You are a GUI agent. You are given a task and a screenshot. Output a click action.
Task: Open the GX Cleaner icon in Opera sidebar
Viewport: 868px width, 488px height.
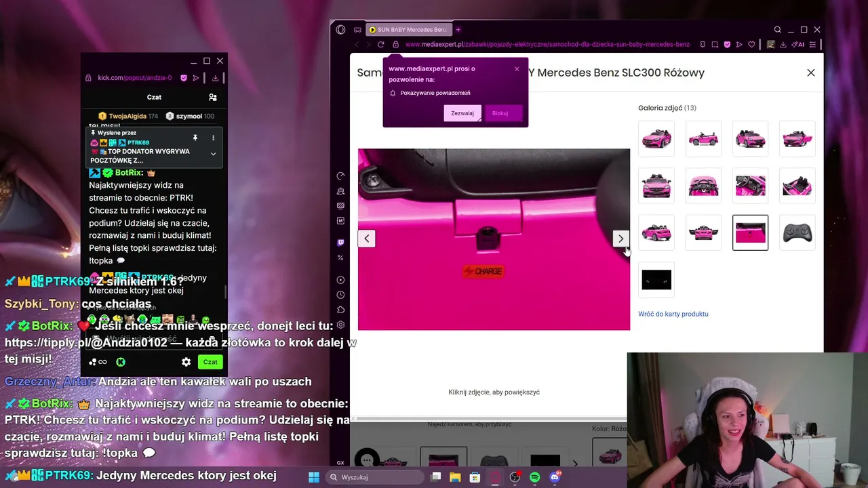tap(340, 191)
